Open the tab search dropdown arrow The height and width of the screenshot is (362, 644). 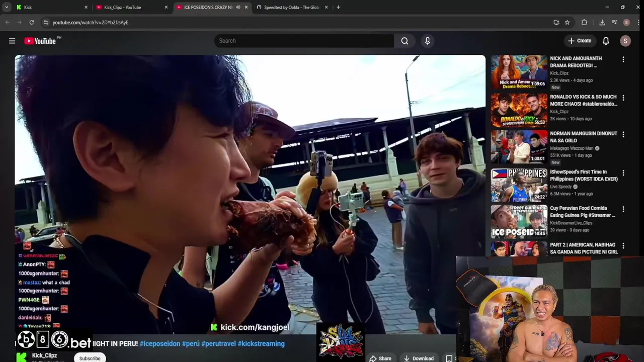7,7
